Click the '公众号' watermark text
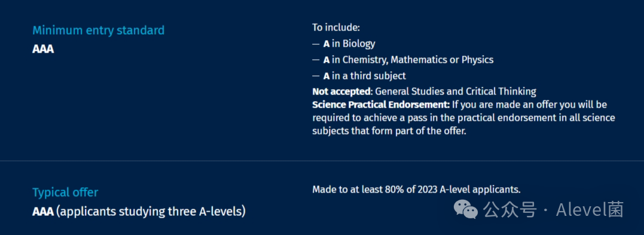The height and width of the screenshot is (235, 644). (x=509, y=209)
